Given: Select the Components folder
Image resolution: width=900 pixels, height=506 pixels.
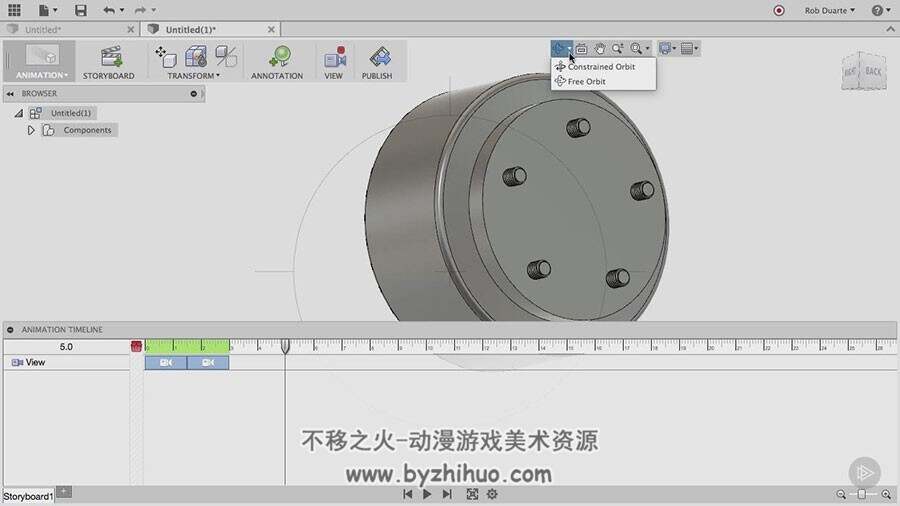Looking at the screenshot, I should tap(87, 130).
